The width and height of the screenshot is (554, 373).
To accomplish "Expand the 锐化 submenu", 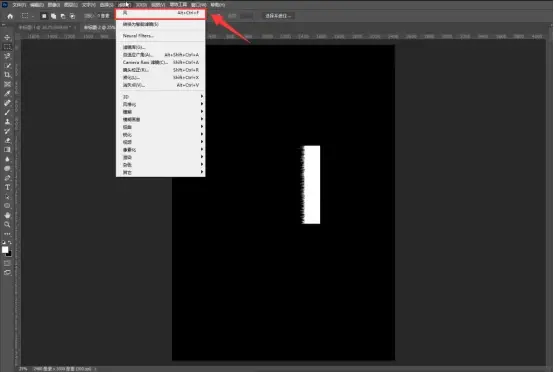I will tap(160, 135).
